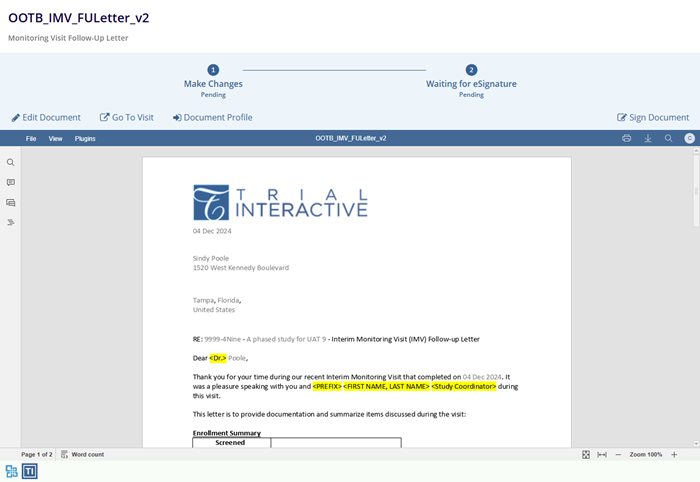700x482 pixels.
Task: Open Document Profile
Action: [212, 117]
